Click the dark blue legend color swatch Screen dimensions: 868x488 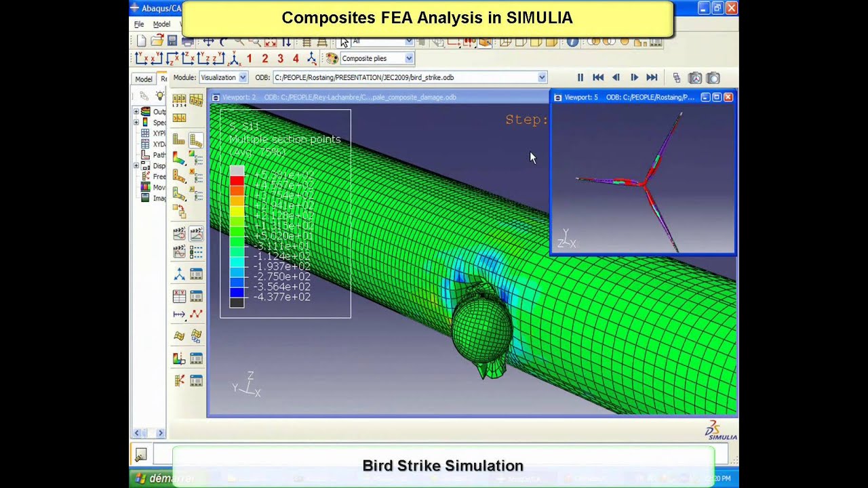click(237, 293)
